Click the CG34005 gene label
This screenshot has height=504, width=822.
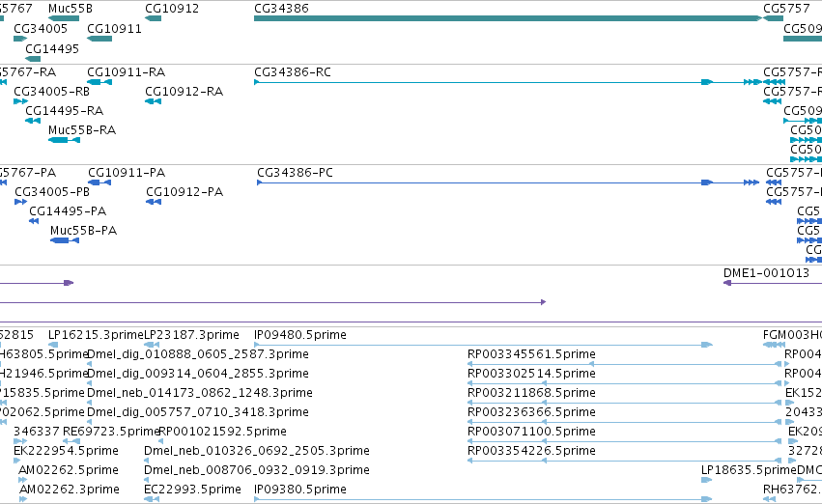tap(41, 29)
